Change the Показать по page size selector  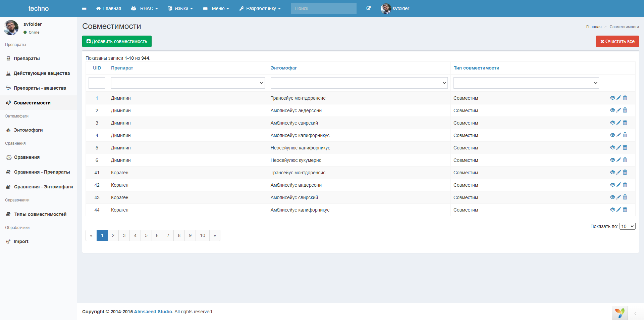coord(627,226)
